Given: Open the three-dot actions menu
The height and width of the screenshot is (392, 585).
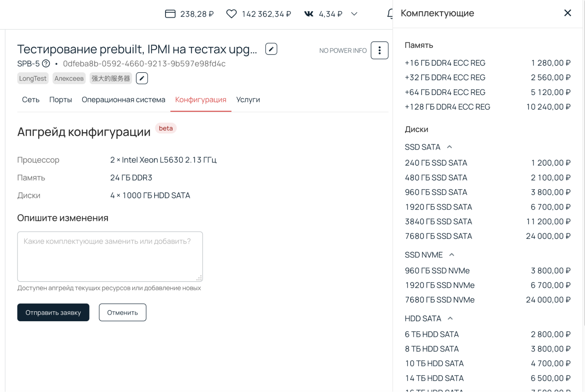Looking at the screenshot, I should coord(379,50).
